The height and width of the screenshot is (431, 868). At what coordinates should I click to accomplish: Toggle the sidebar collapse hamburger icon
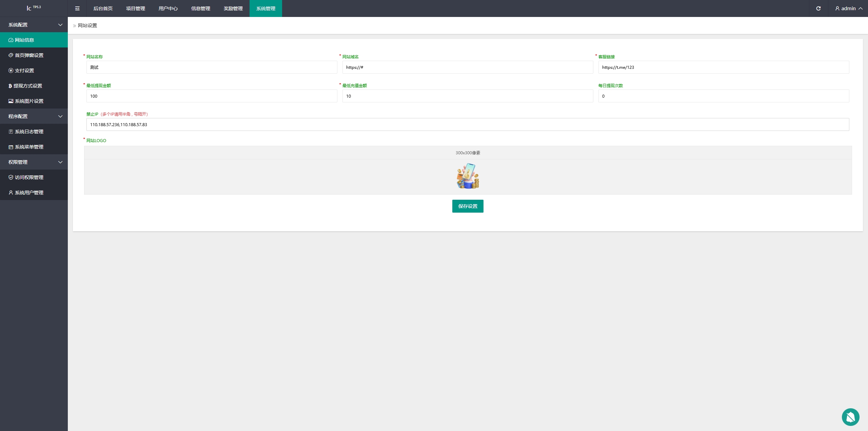tap(77, 8)
